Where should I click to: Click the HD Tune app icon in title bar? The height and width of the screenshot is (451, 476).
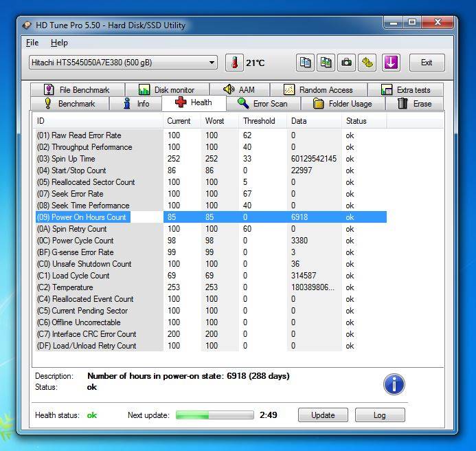pos(27,25)
